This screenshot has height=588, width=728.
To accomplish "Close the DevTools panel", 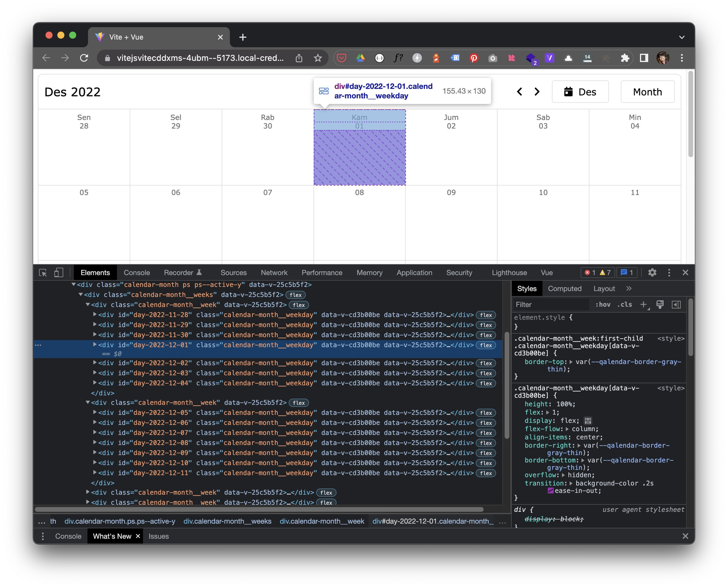I will coord(685,272).
